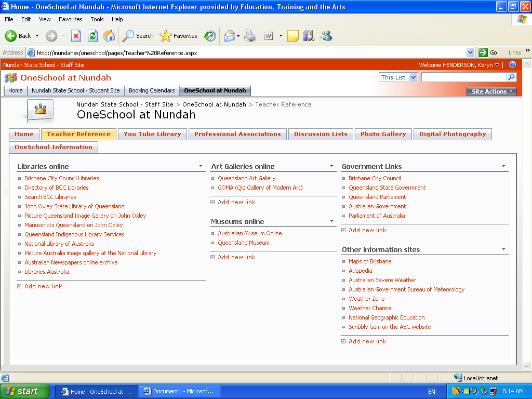532x399 pixels.
Task: Click the monitor icon in the system tray
Action: click(494, 391)
